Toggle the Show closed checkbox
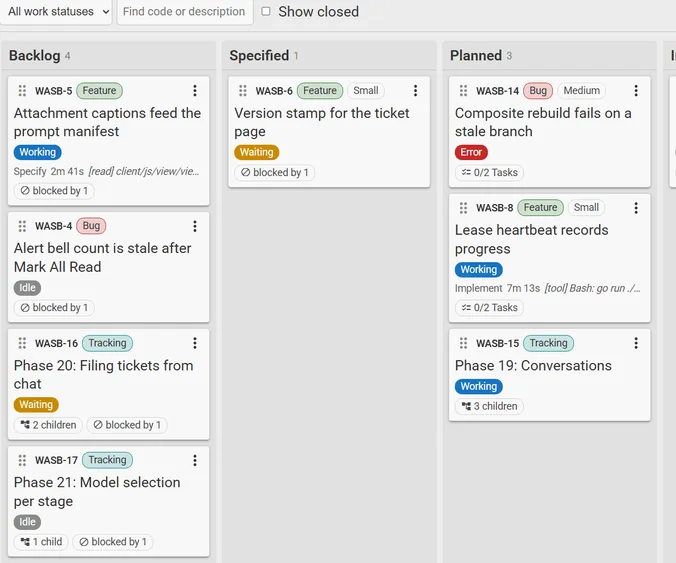Screen dimensions: 676x563 266,11
